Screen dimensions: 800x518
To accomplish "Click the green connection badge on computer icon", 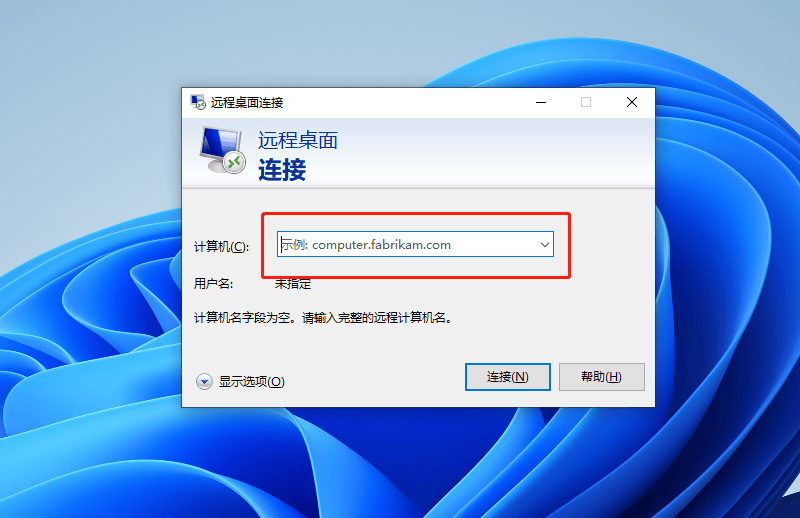I will (x=235, y=163).
